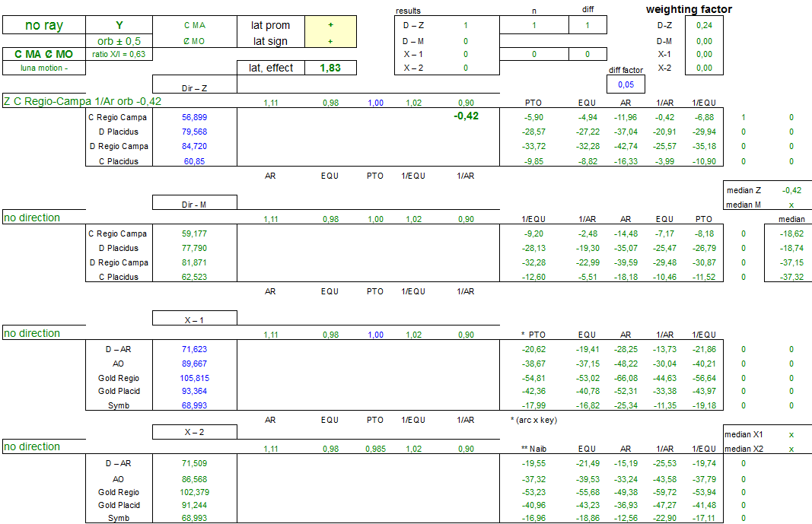Select the X-1 Symb value 68,993
Screen dimensions: 812x524
194,406
